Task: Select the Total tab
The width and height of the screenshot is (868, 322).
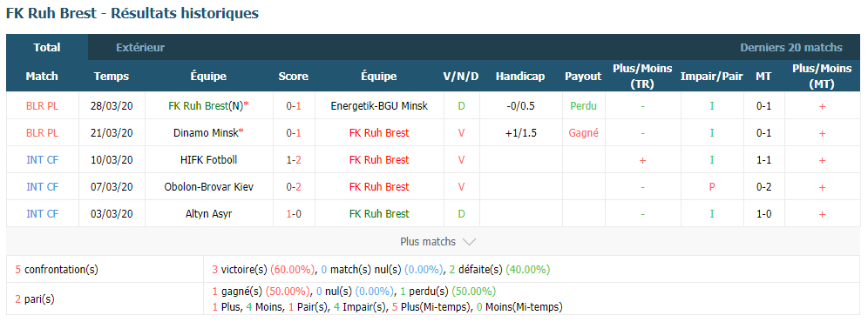Action: pyautogui.click(x=47, y=48)
